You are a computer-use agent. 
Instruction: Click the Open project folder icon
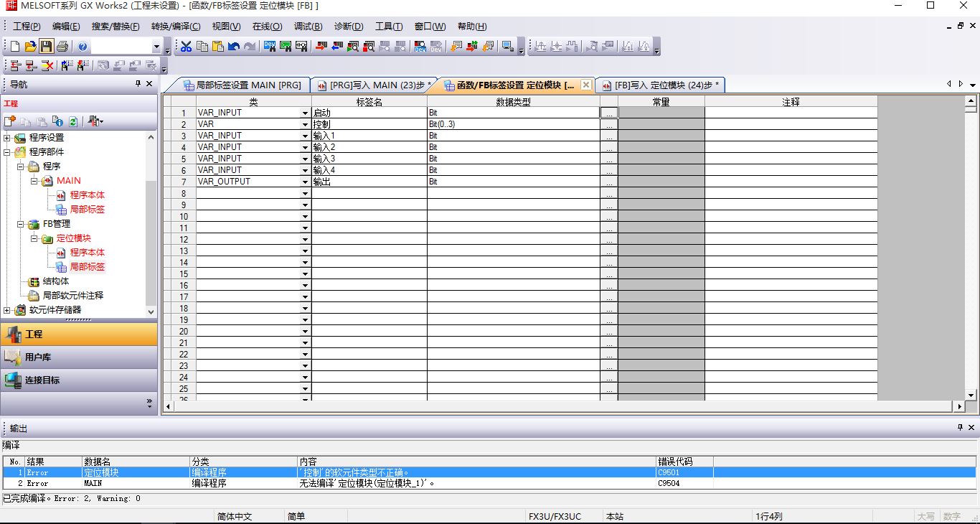point(30,47)
